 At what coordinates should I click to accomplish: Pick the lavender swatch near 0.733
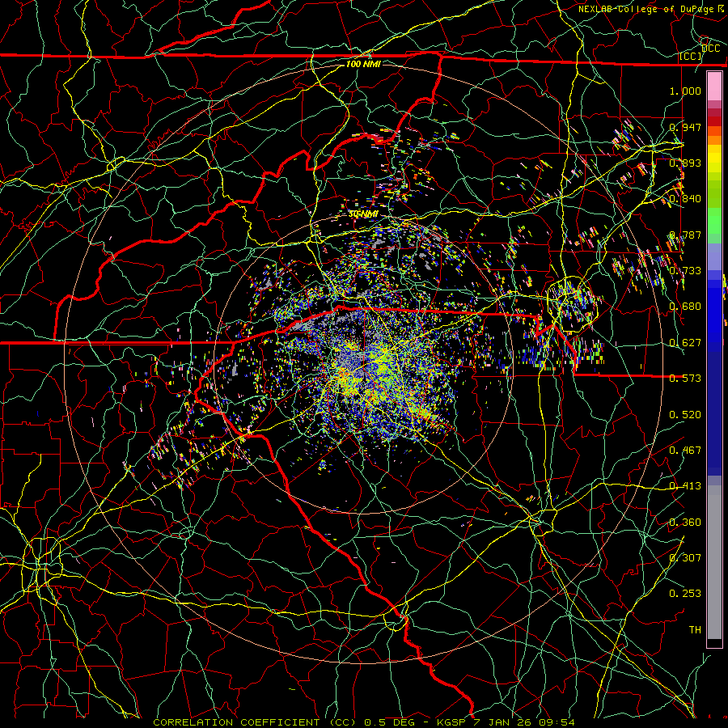tap(714, 256)
